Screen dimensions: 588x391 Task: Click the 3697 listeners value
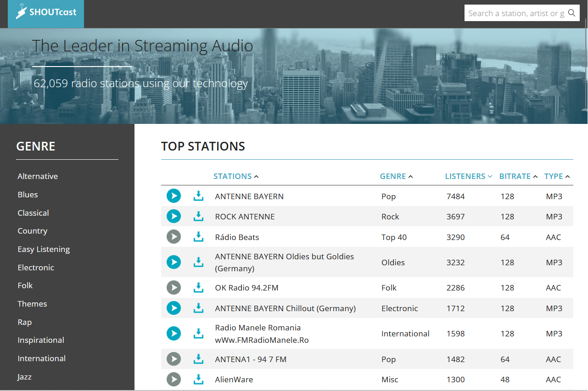point(456,217)
